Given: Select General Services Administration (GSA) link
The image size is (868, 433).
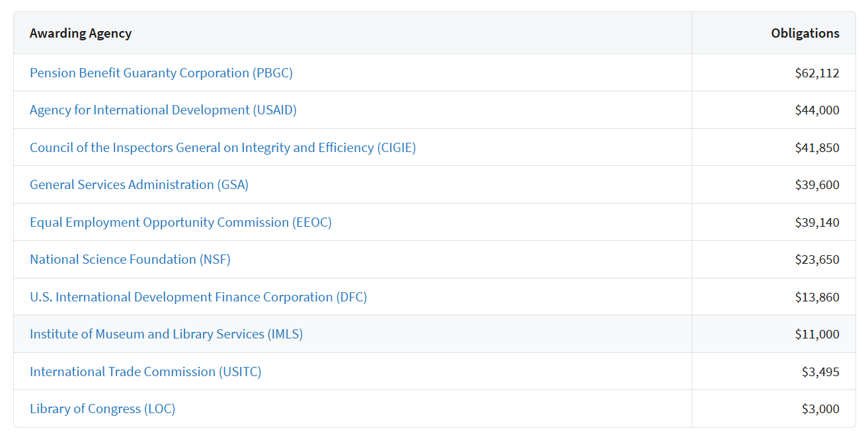Looking at the screenshot, I should (139, 185).
